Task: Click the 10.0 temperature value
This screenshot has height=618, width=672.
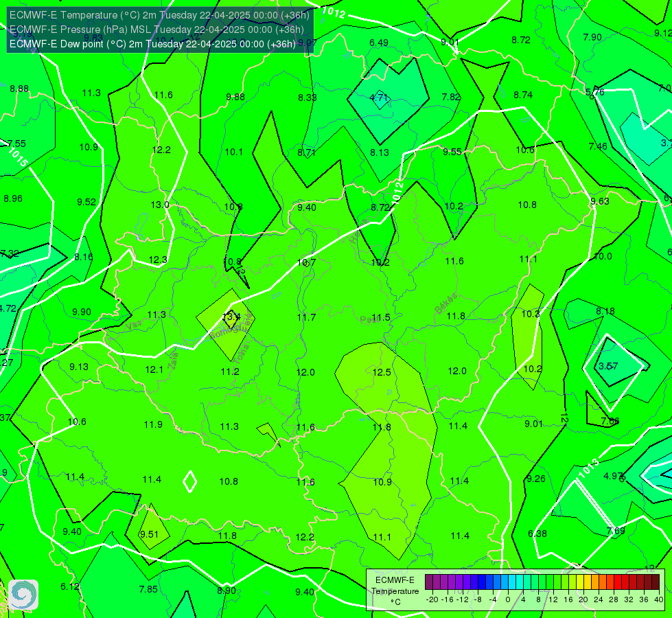Action: (x=603, y=256)
